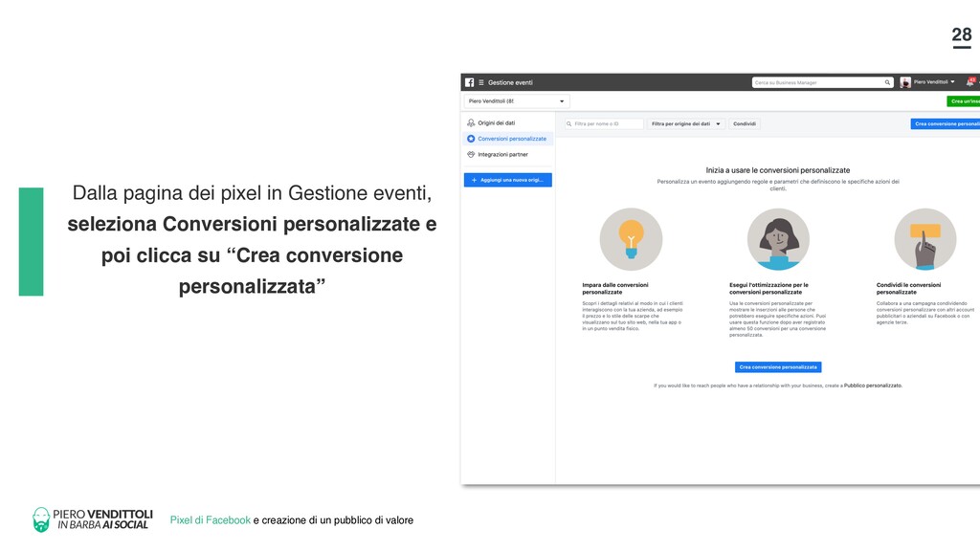
Task: Click the Conversioni personalizzate star icon
Action: click(471, 139)
